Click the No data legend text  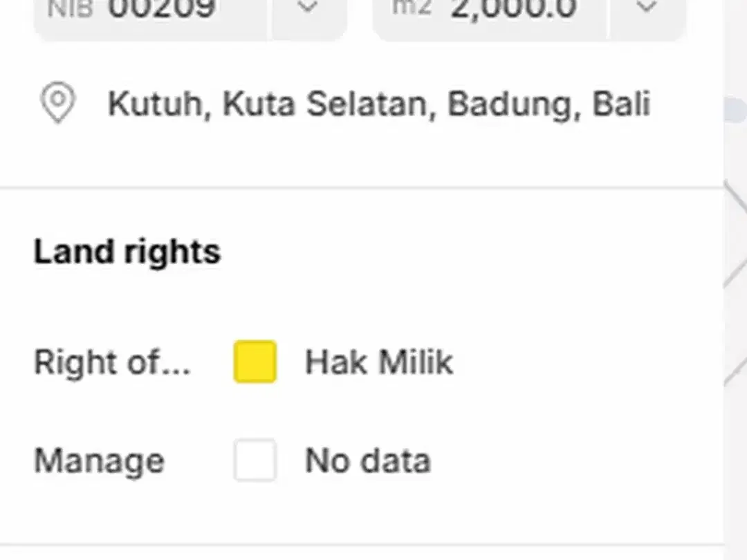[368, 460]
